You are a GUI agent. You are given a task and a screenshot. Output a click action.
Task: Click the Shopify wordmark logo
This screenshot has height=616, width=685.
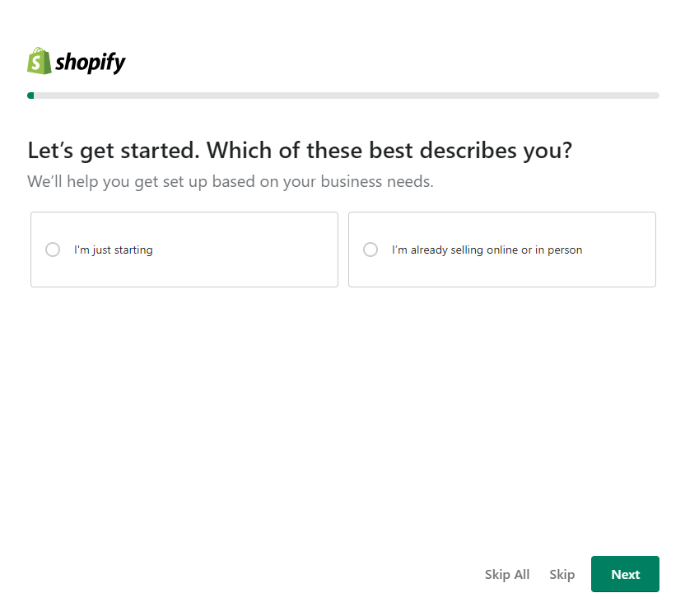point(89,61)
